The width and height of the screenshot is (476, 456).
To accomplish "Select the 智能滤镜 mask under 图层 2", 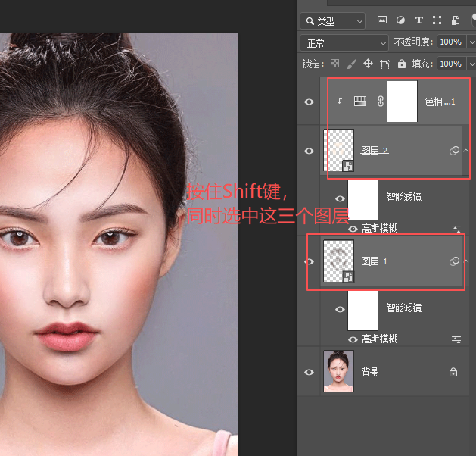I will click(362, 199).
